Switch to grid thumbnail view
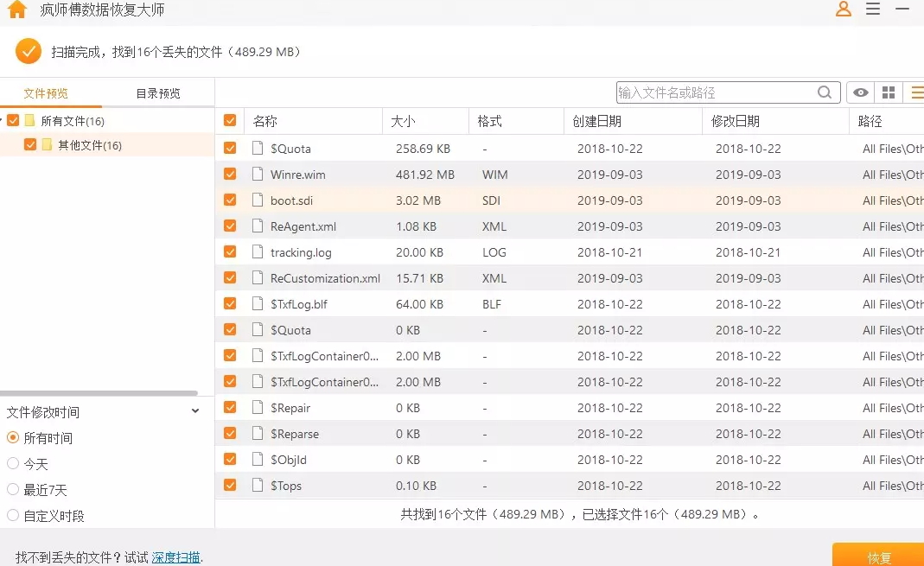Image resolution: width=924 pixels, height=566 pixels. pos(888,92)
